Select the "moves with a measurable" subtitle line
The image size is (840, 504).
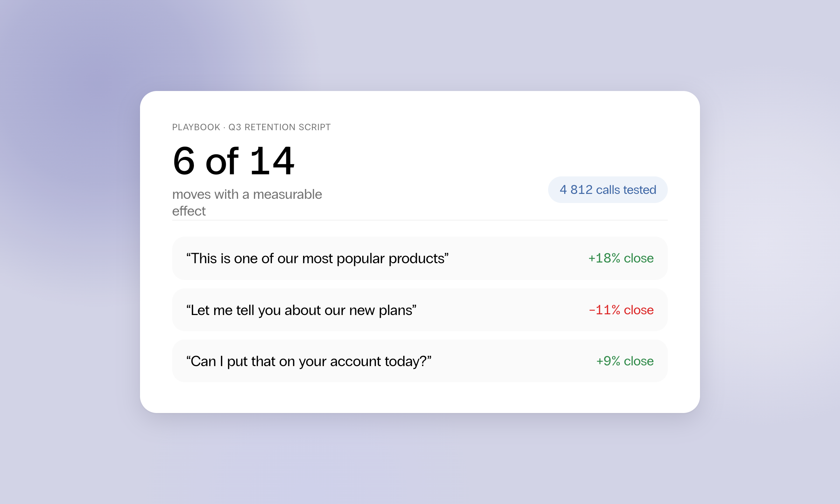click(247, 194)
